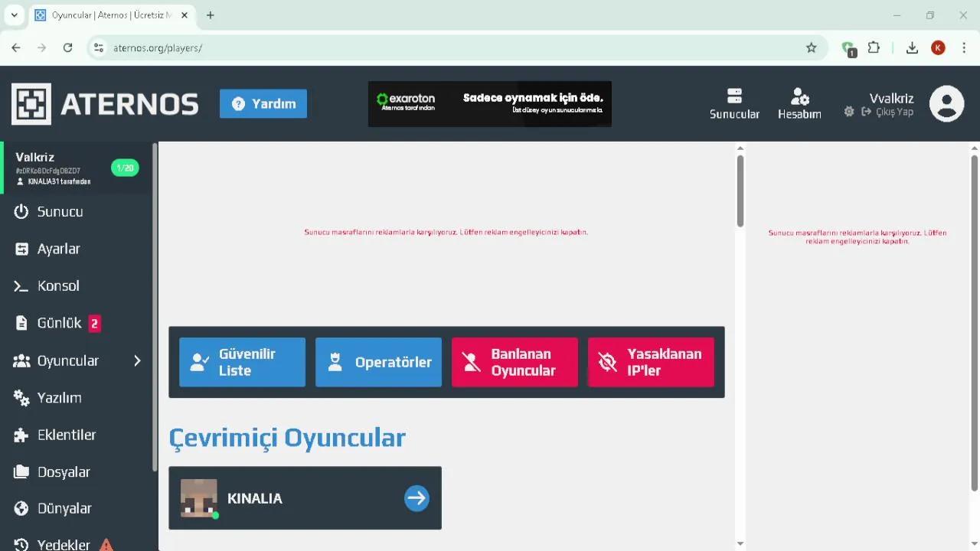This screenshot has height=551, width=980.
Task: Open Hesabım account page
Action: (x=799, y=104)
